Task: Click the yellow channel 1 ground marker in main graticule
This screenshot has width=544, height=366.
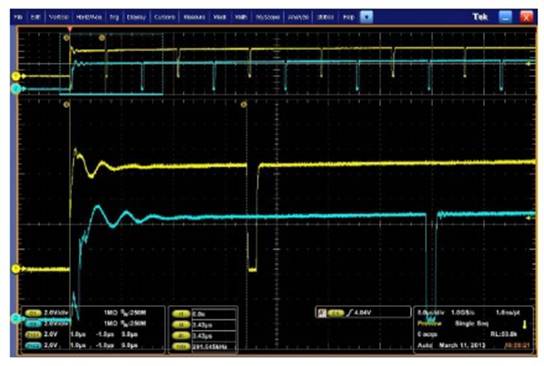Action: click(16, 269)
